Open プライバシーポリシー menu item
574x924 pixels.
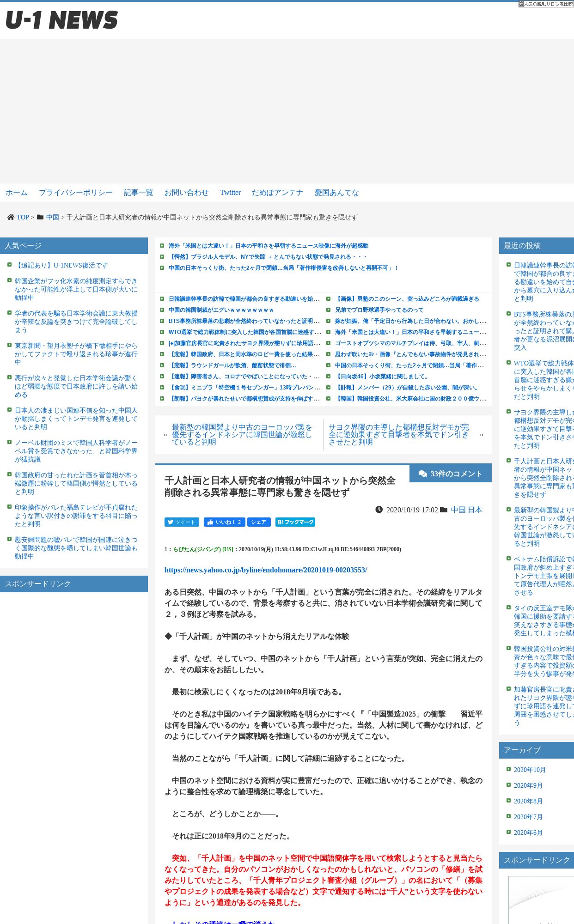pyautogui.click(x=76, y=193)
